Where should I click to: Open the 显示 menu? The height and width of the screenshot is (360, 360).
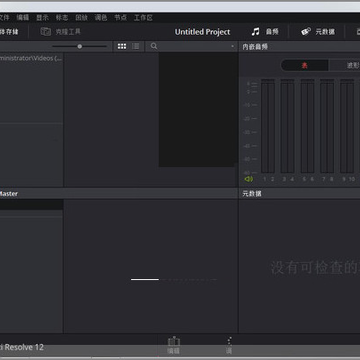[x=42, y=18]
